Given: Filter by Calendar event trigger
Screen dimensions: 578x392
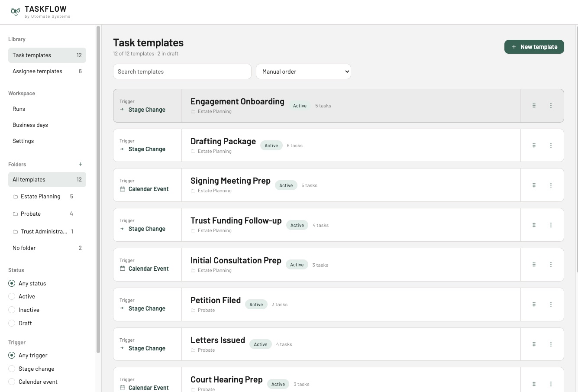Looking at the screenshot, I should pyautogui.click(x=12, y=382).
